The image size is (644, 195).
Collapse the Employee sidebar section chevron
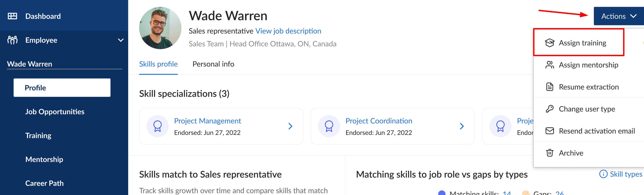pos(121,40)
